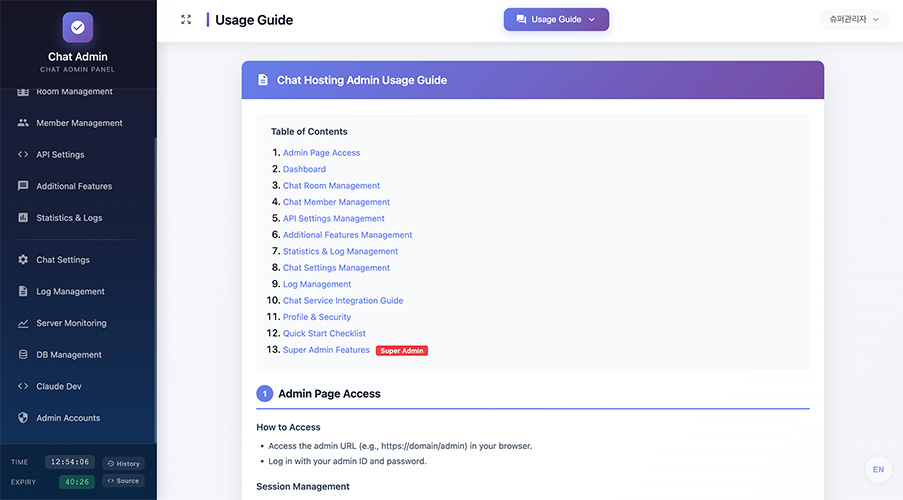Screen dimensions: 903x500
Task: Click the API Settings code brackets icon
Action: pyautogui.click(x=23, y=154)
